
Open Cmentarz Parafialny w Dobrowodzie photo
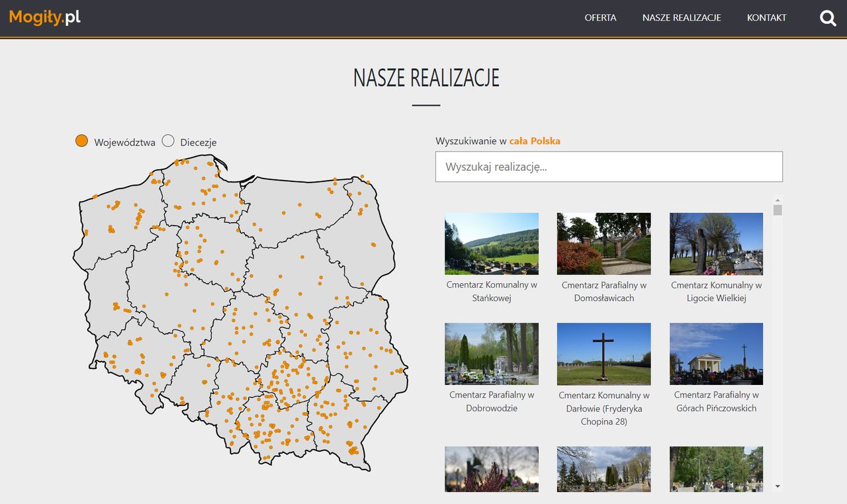tap(492, 354)
